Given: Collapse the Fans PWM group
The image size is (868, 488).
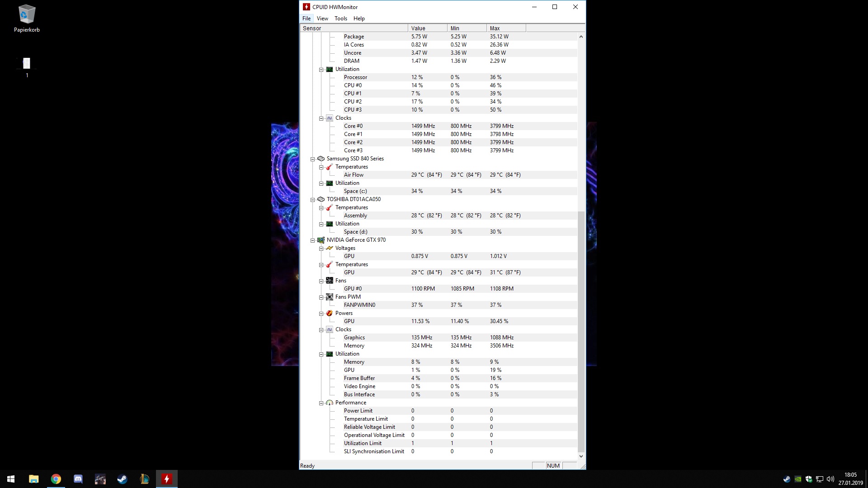Looking at the screenshot, I should point(321,297).
